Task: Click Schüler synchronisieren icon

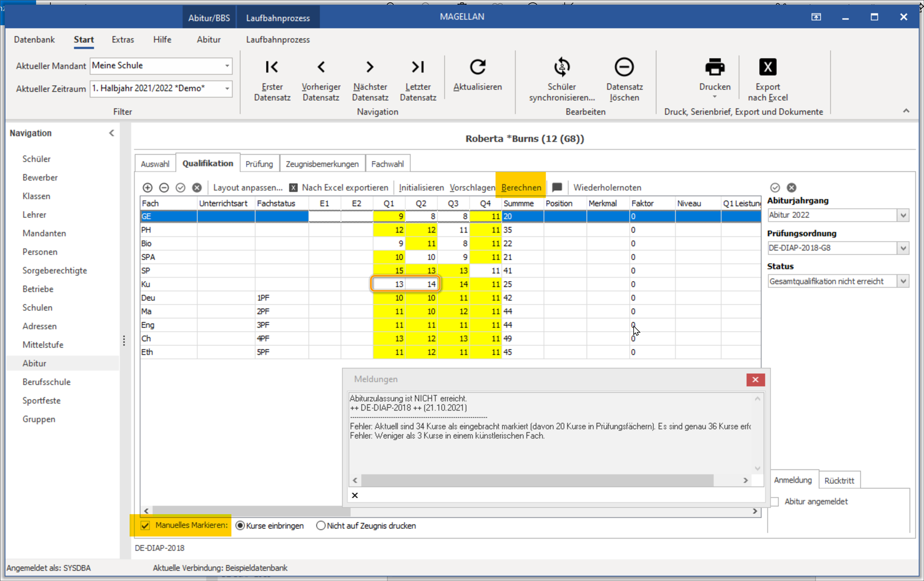Action: point(562,67)
